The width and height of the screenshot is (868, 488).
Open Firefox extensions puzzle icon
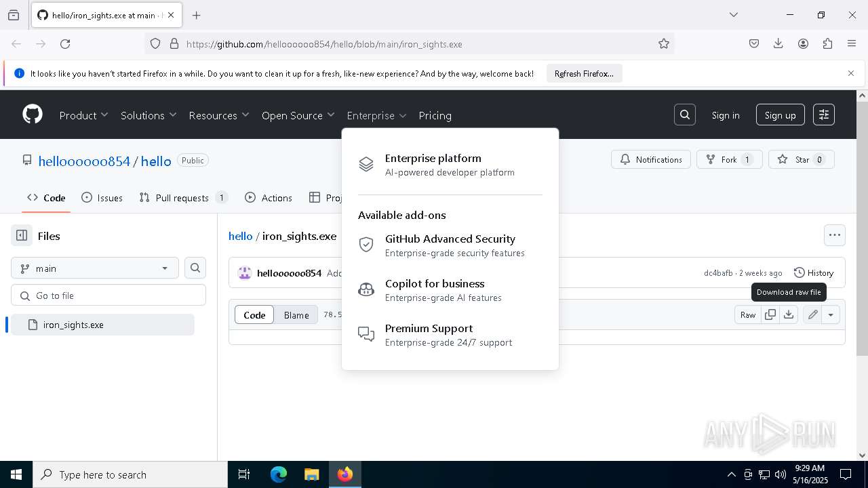(827, 43)
